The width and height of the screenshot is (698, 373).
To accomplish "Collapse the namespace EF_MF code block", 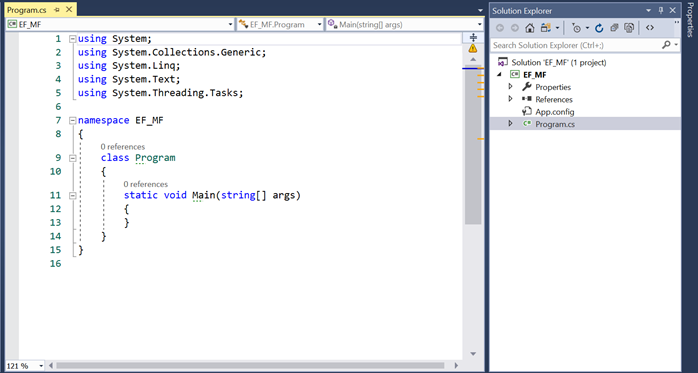I will pyautogui.click(x=72, y=120).
